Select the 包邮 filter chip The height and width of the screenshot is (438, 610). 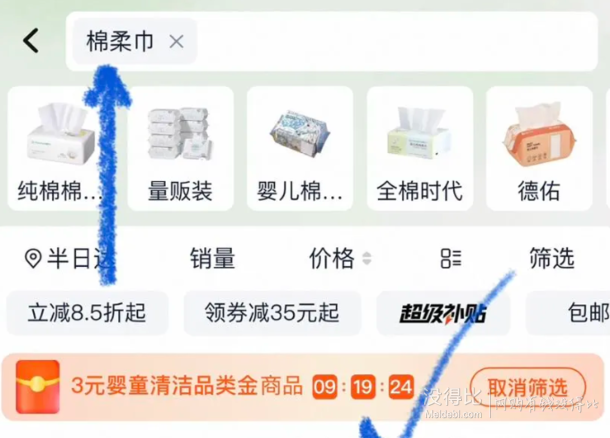[568, 313]
